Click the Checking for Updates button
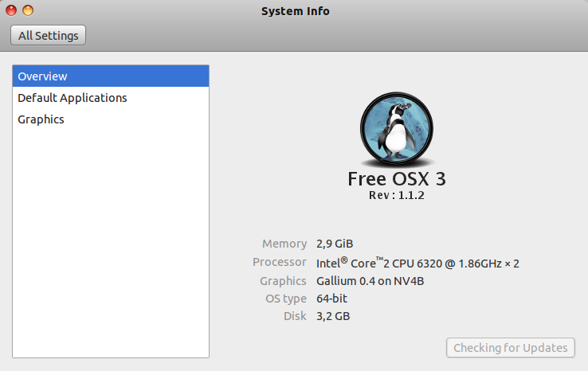The width and height of the screenshot is (588, 371). click(511, 348)
